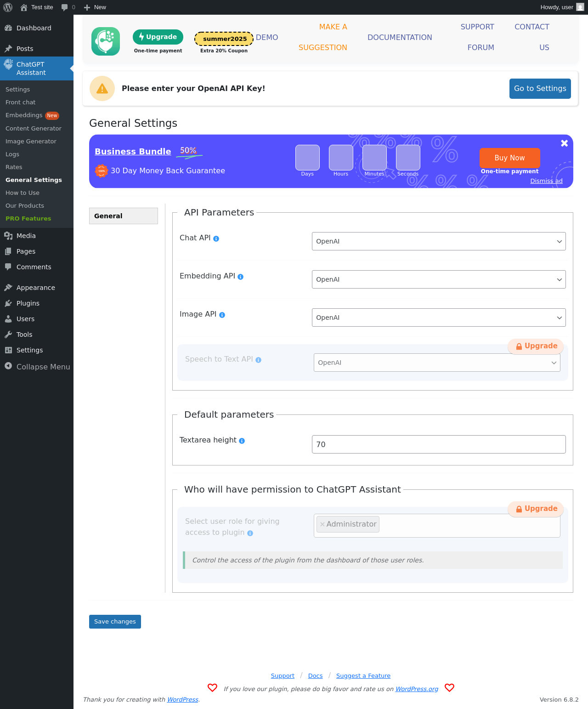Click the Collapse Menu arrow icon
Viewport: 588px width, 709px height.
coord(8,366)
